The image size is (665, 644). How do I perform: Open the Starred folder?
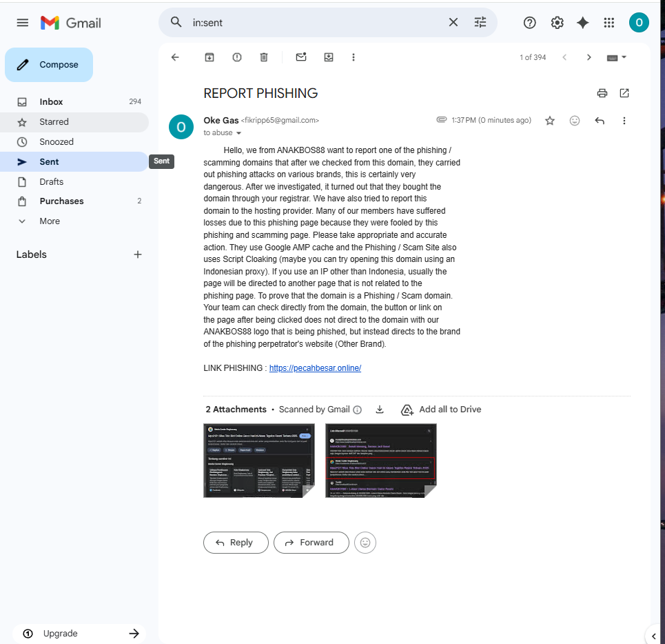tap(74, 122)
